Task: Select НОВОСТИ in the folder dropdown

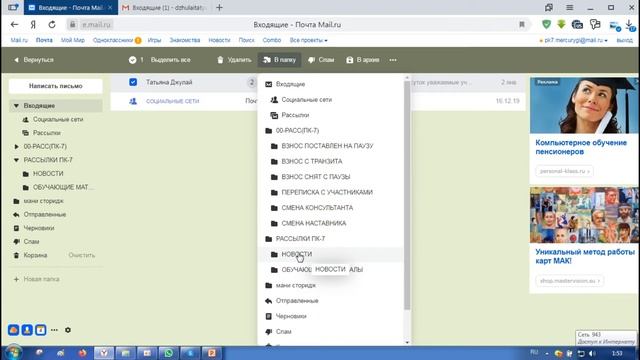Action: click(x=331, y=254)
